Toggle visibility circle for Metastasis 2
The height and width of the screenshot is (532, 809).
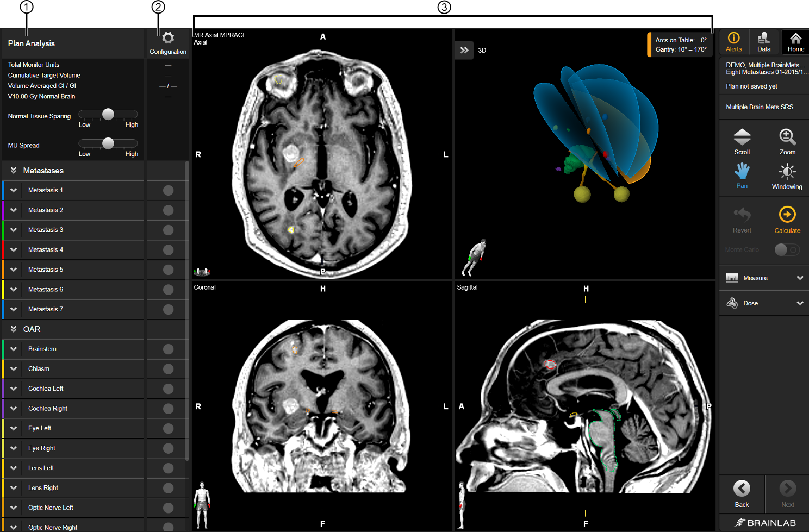[168, 210]
